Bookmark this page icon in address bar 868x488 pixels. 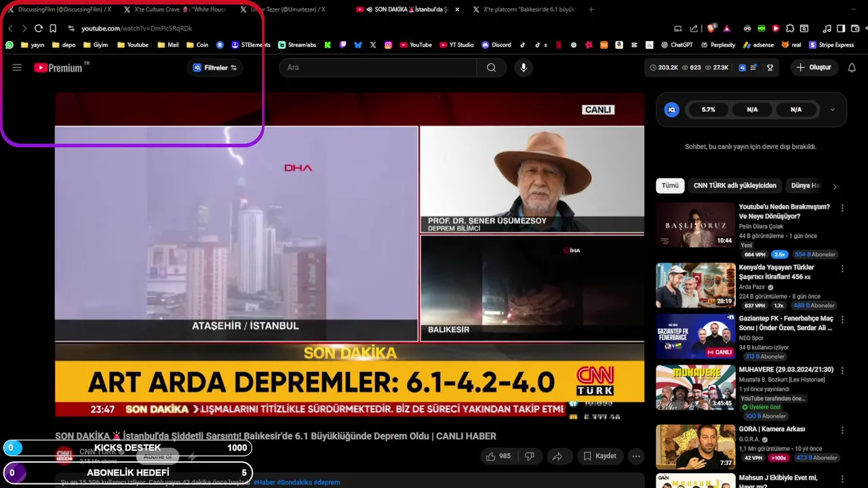(53, 28)
